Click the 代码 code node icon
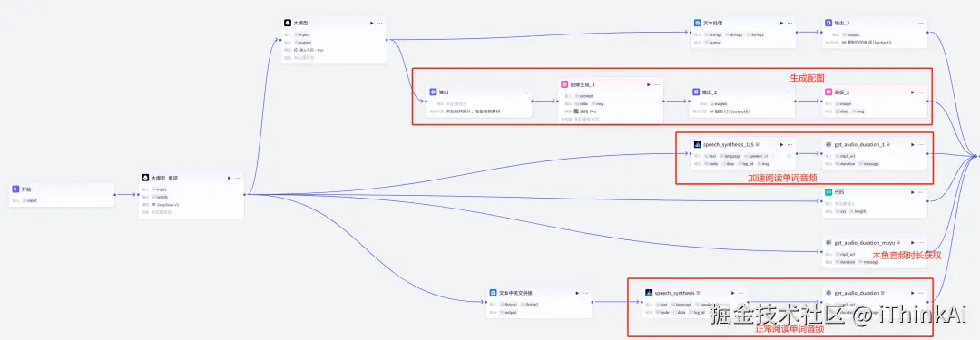This screenshot has width=980, height=340. 828,192
